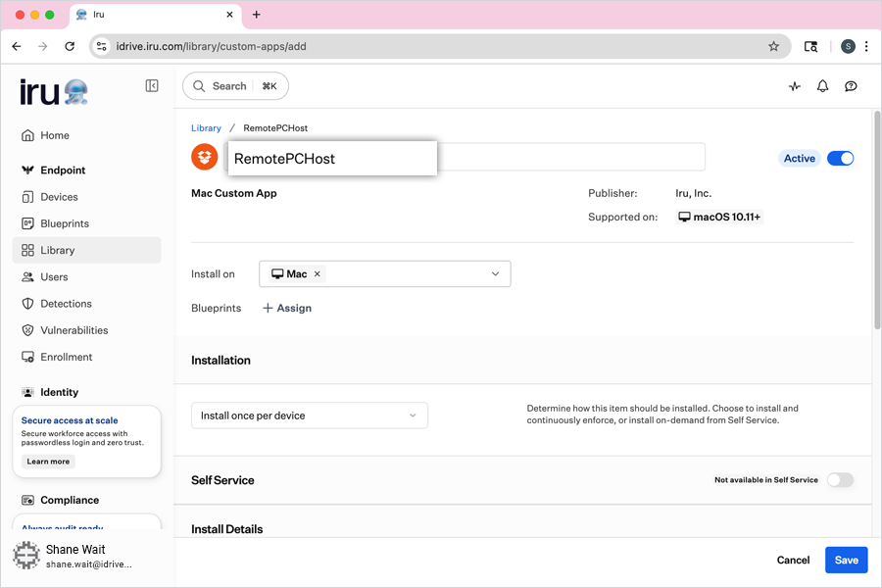
Task: Click the RemotePCHost app logo icon
Action: 204,157
